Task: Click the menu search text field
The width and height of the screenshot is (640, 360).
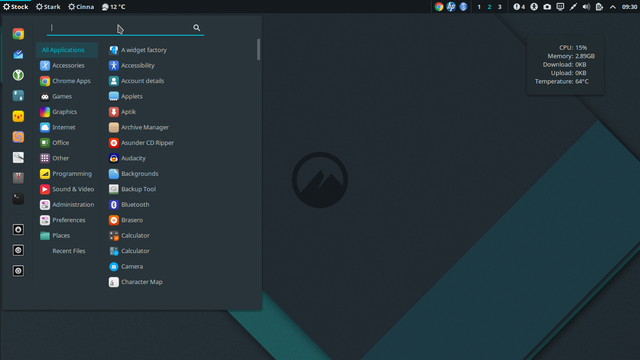Action: pos(120,28)
